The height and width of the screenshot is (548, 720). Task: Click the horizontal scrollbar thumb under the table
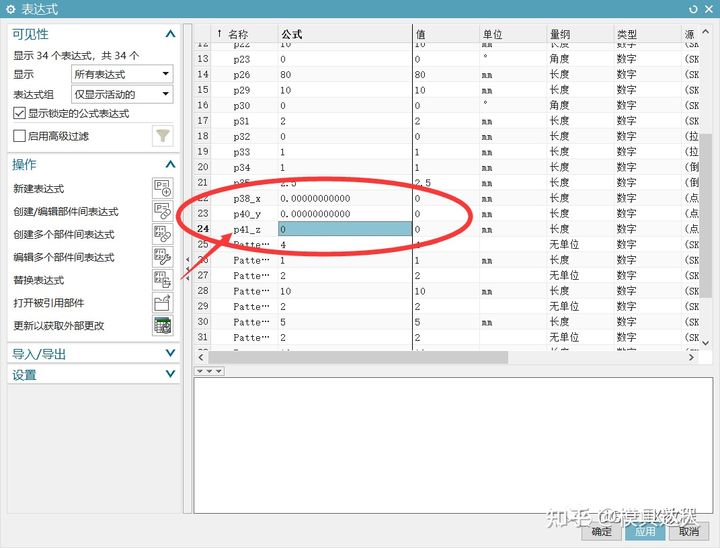point(358,357)
